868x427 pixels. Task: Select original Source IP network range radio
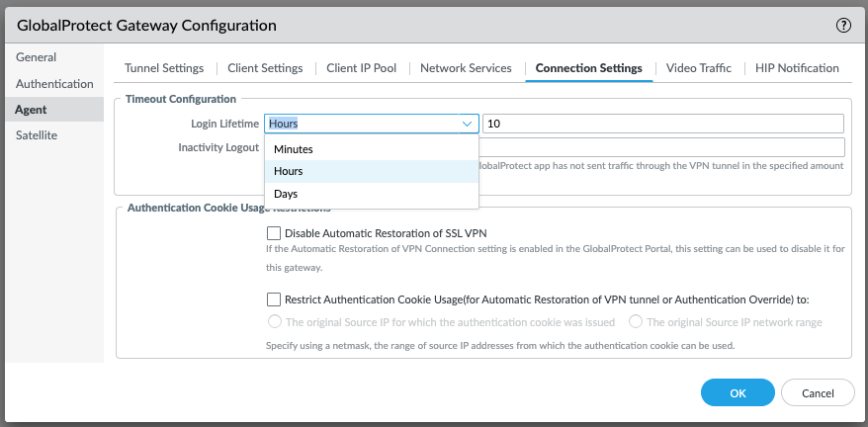(x=636, y=322)
